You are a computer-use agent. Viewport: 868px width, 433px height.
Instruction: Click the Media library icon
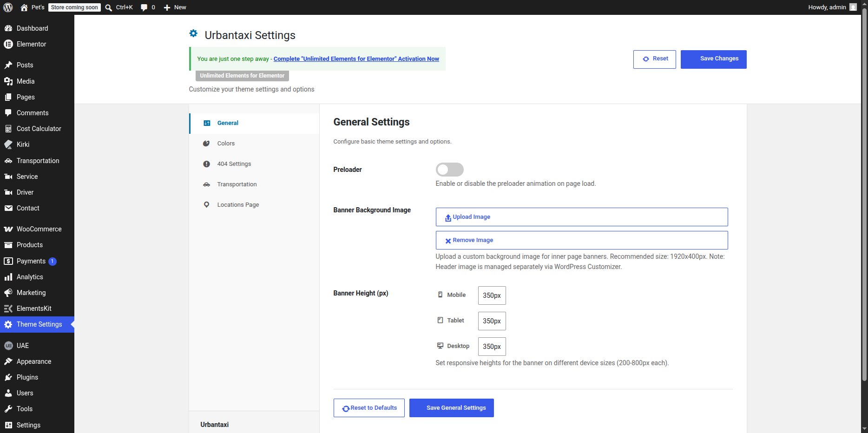(x=8, y=81)
